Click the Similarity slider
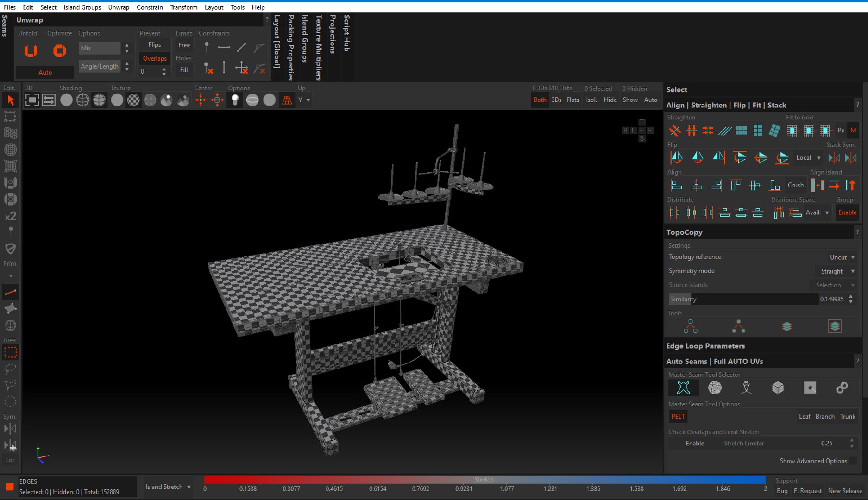868x500 pixels. (743, 299)
